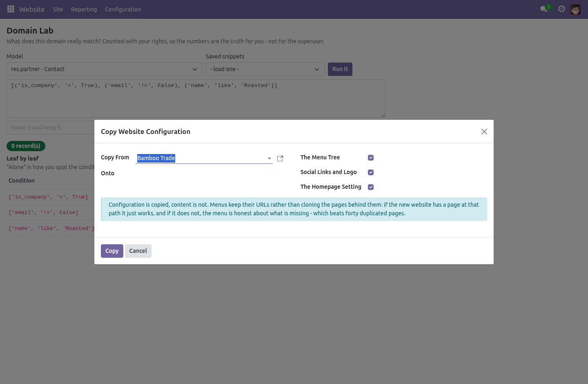
Task: Uncheck Social Links and Logo checkbox
Action: click(x=371, y=172)
